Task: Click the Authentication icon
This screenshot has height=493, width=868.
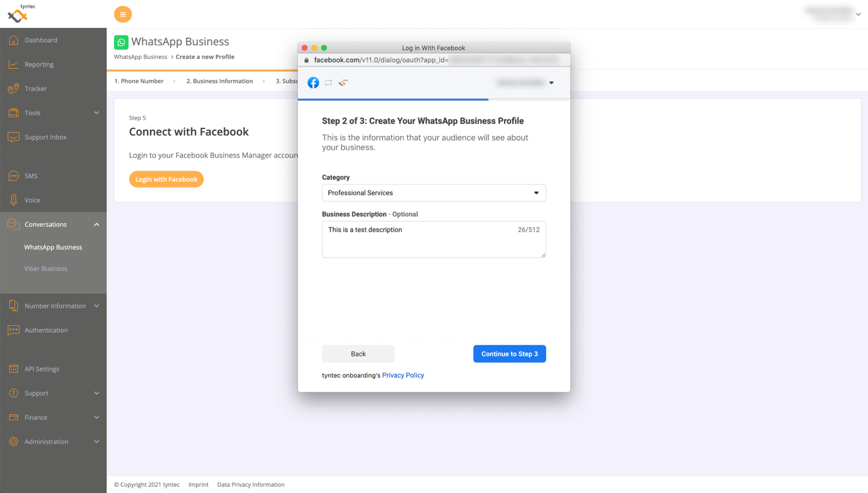Action: [x=13, y=330]
